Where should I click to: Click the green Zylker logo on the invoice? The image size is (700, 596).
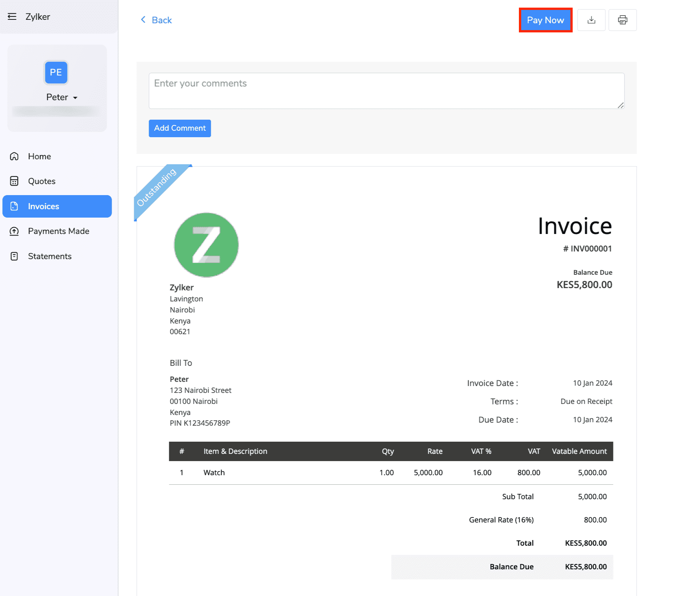pos(206,244)
